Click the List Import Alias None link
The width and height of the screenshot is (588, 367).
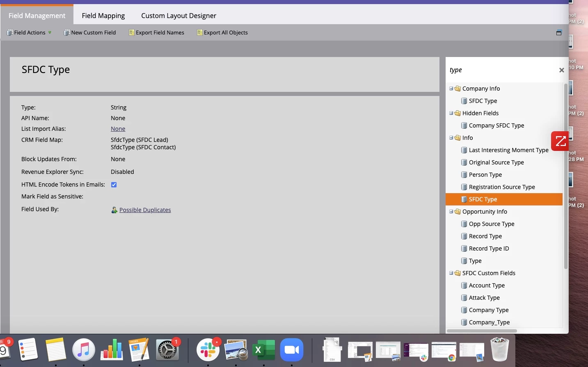pos(118,129)
